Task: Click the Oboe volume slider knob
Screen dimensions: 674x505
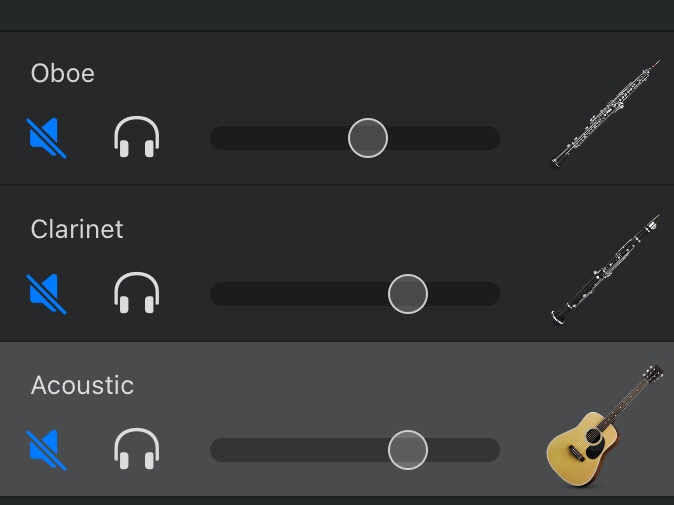Action: click(368, 138)
